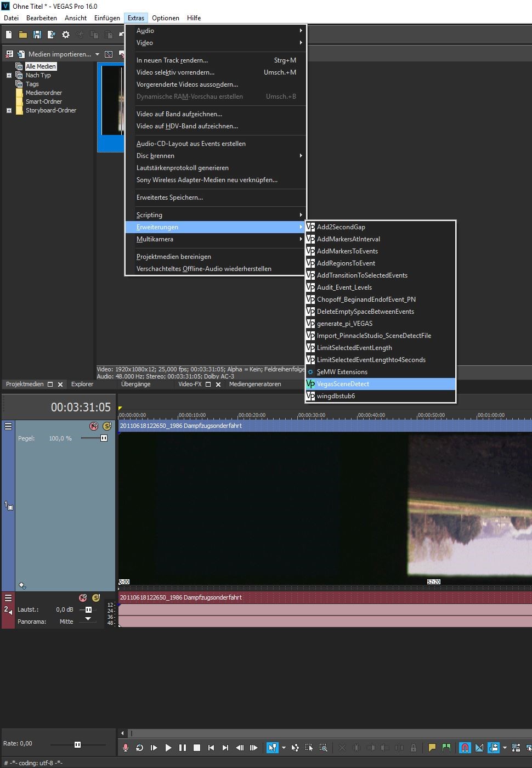Image resolution: width=532 pixels, height=768 pixels.
Task: Click the record microphone button
Action: click(126, 748)
